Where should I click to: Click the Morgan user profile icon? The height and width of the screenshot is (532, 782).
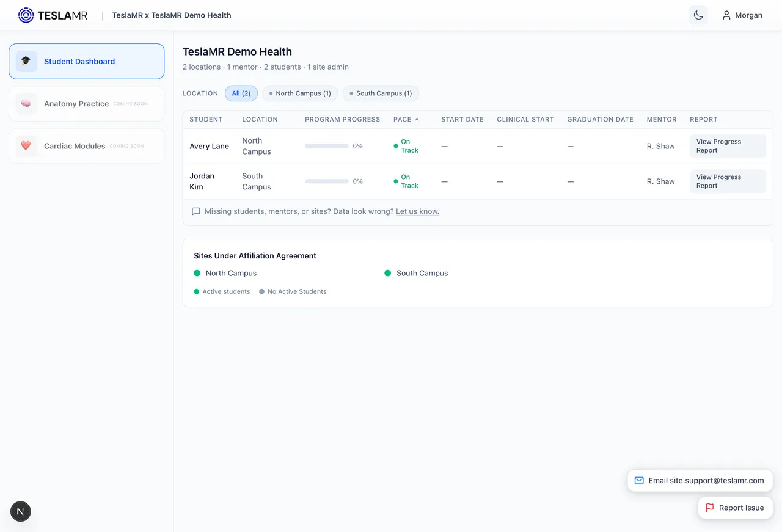tap(726, 15)
